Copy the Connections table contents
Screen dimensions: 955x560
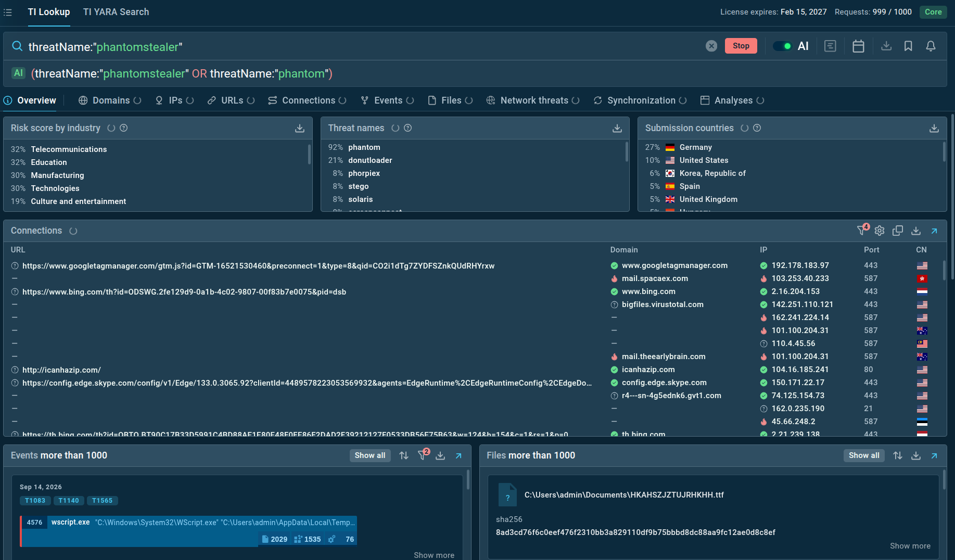(x=898, y=231)
